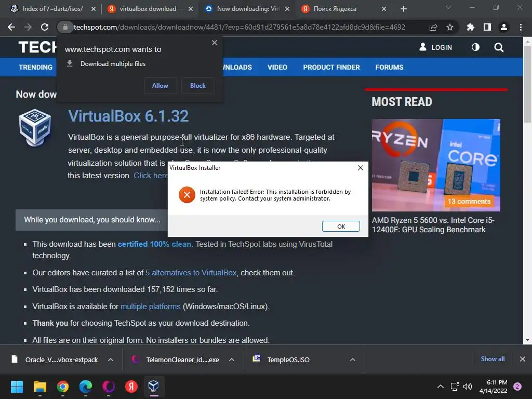Bookmark this page with star icon
The height and width of the screenshot is (399, 532).
coord(450,27)
